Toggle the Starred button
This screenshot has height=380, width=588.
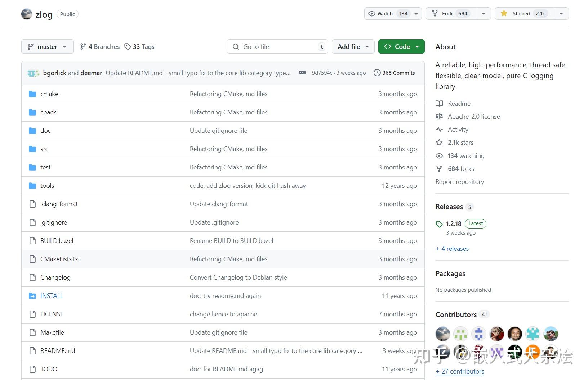click(524, 14)
